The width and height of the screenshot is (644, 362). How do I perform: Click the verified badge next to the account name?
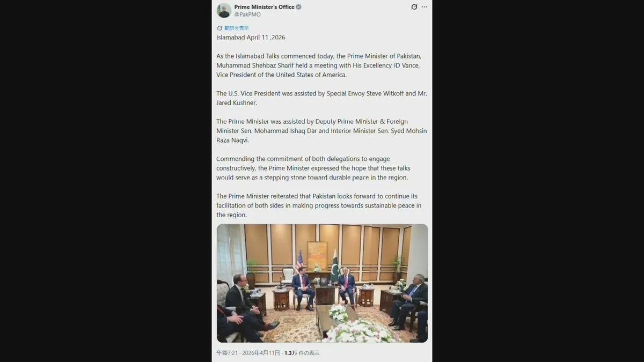point(299,7)
